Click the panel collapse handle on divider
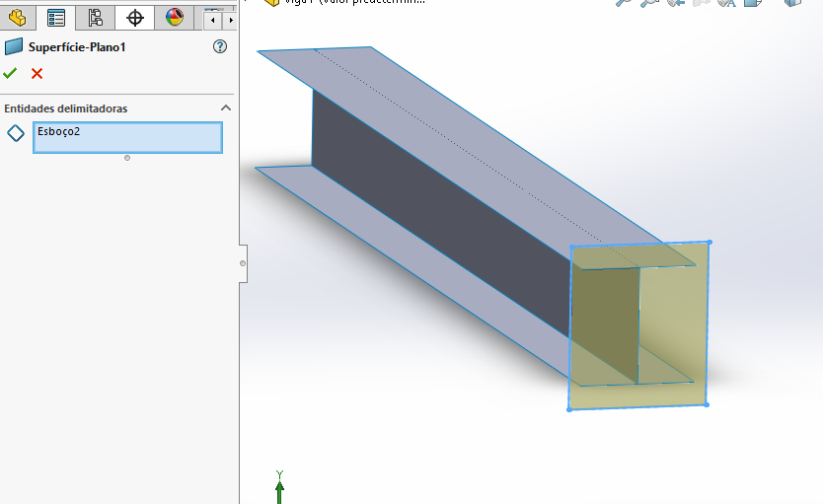Image resolution: width=823 pixels, height=504 pixels. [243, 263]
